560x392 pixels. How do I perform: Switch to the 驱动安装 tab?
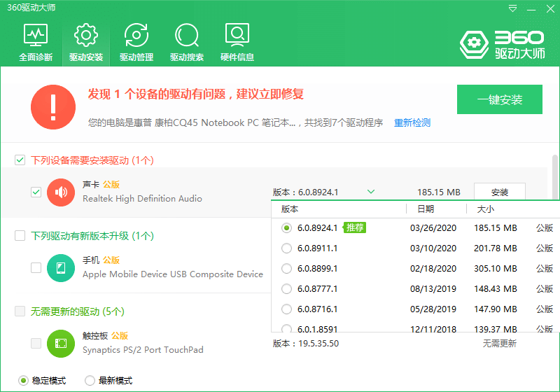(x=86, y=41)
